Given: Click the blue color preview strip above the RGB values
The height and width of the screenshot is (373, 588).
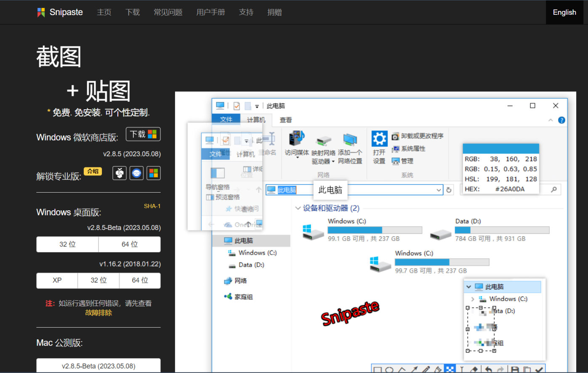Looking at the screenshot, I should (501, 148).
